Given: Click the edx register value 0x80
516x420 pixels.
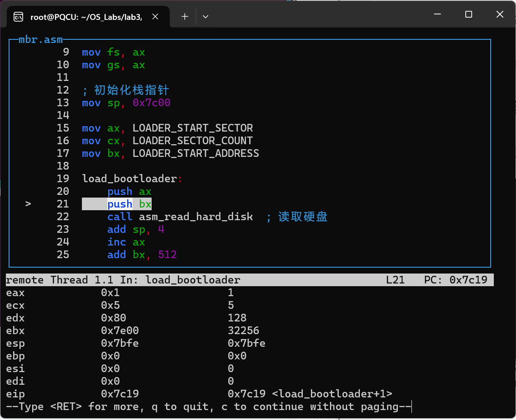Looking at the screenshot, I should (114, 318).
